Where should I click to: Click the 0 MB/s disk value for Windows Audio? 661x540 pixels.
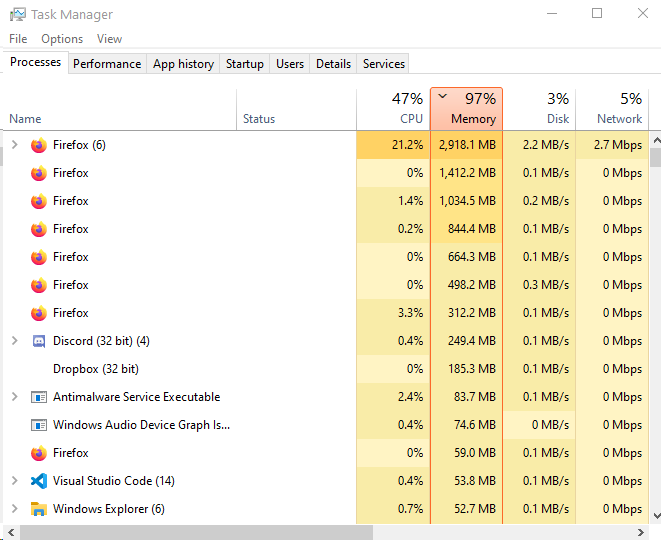550,425
